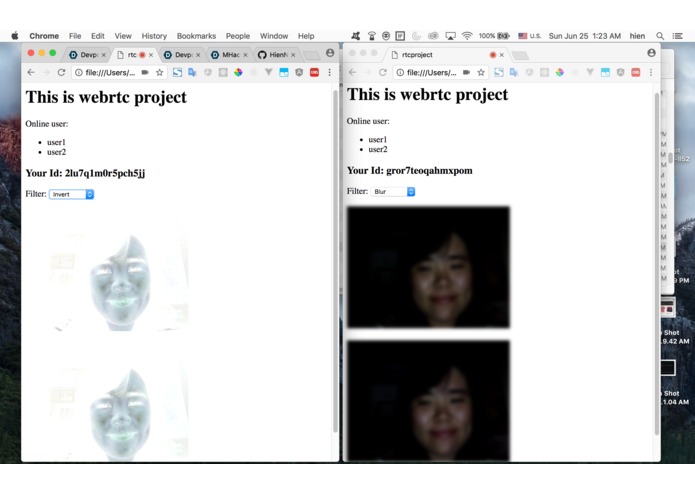Screen dimensions: 695x494
Task: Click webrtc project heading in right window
Action: point(427,94)
